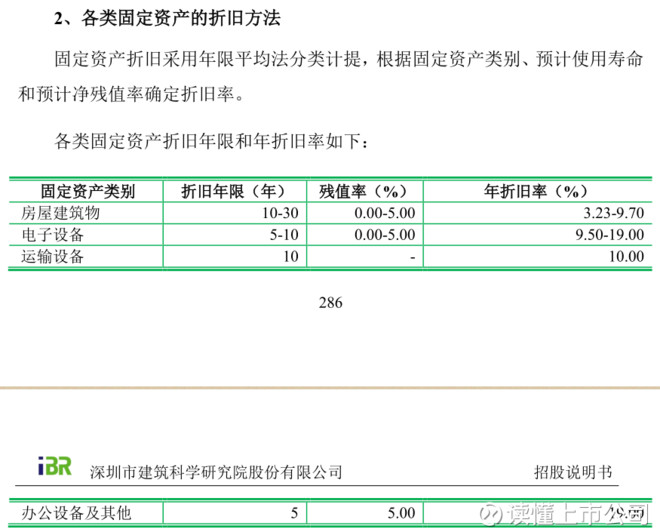Click sentence '各类固定资产折旧年限和年折旧率如下：'
This screenshot has height=532, width=660.
tap(211, 141)
